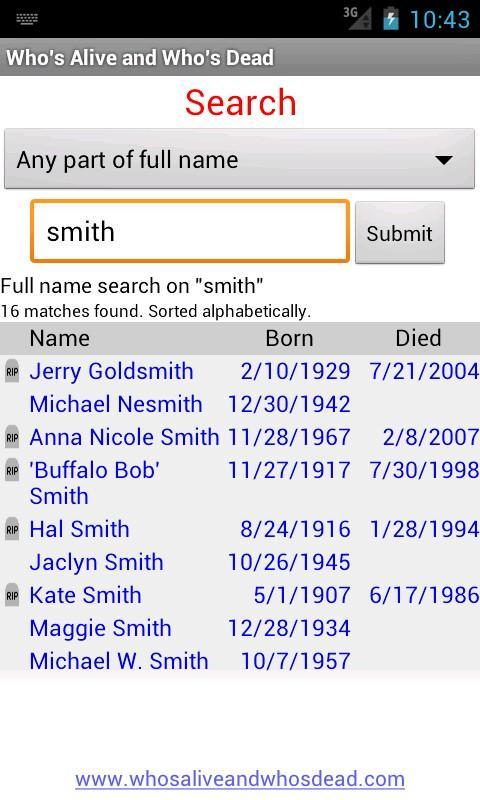This screenshot has height=800, width=480.
Task: Click the Name column header
Action: pos(60,338)
